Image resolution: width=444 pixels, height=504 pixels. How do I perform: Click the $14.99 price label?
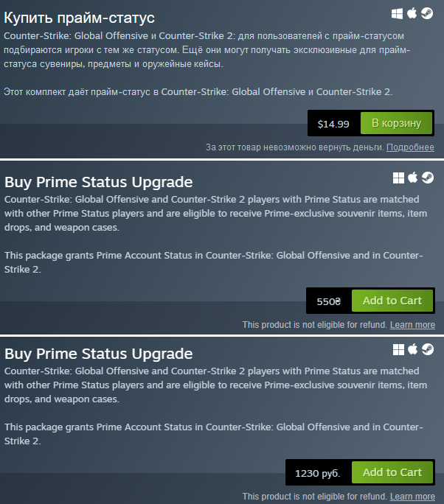coord(333,124)
